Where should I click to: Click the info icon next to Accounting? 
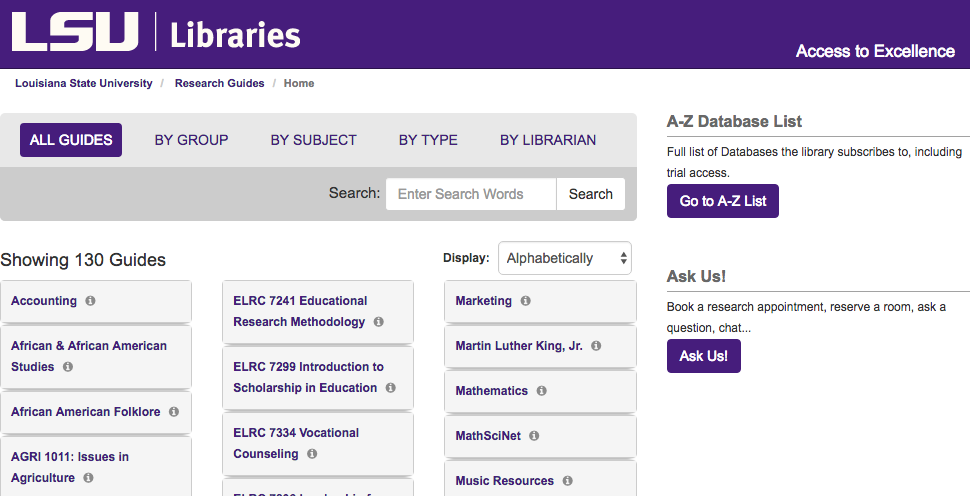coord(90,301)
